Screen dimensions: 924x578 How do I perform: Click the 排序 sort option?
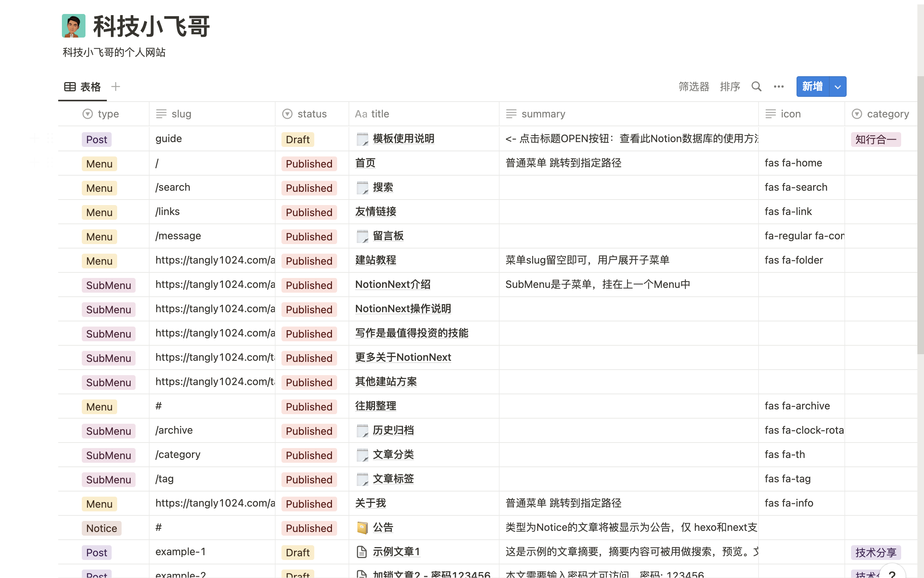(730, 87)
